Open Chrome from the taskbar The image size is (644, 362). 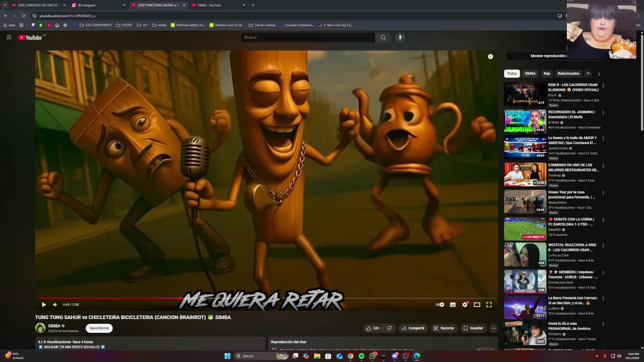point(350,356)
